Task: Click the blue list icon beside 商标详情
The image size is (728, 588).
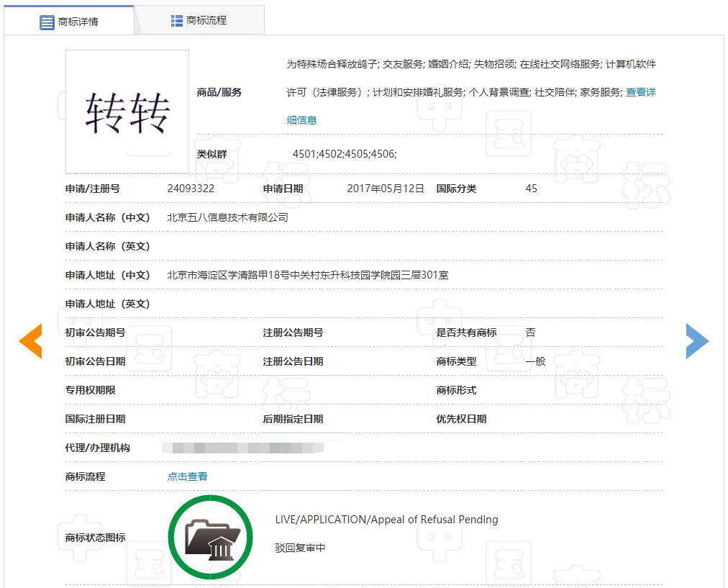Action: point(47,22)
